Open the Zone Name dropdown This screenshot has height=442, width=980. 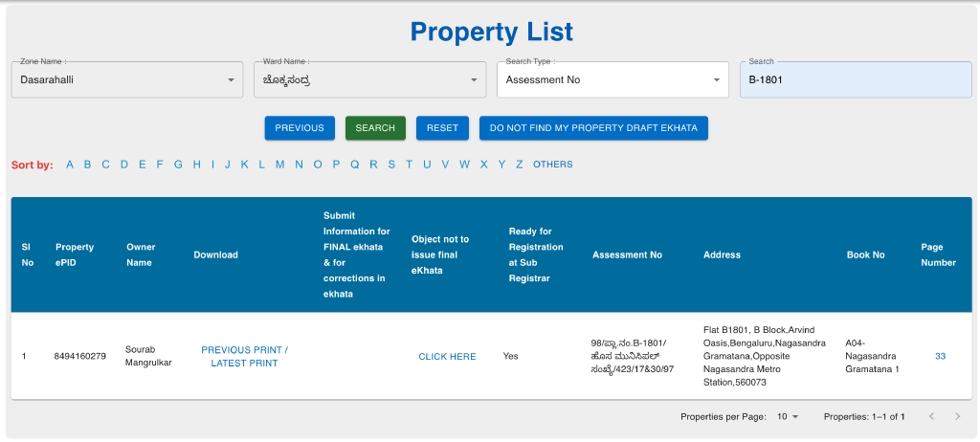[126, 80]
